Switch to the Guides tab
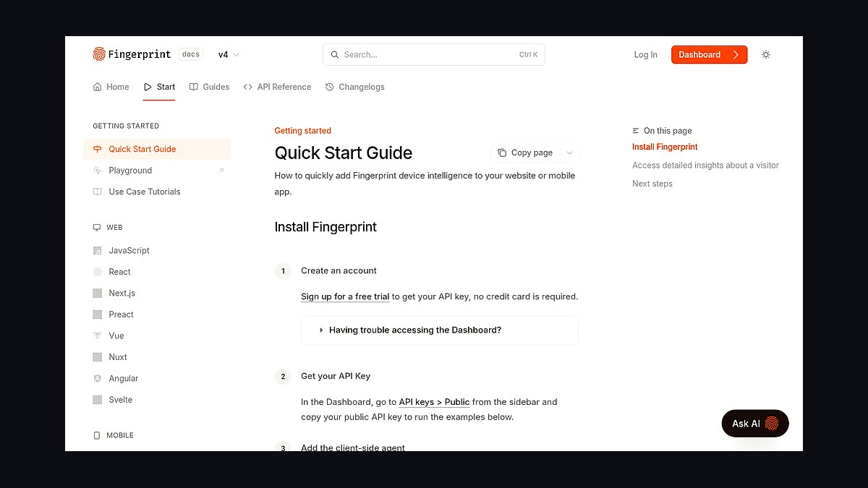Screen dimensions: 868x488 tap(210, 87)
